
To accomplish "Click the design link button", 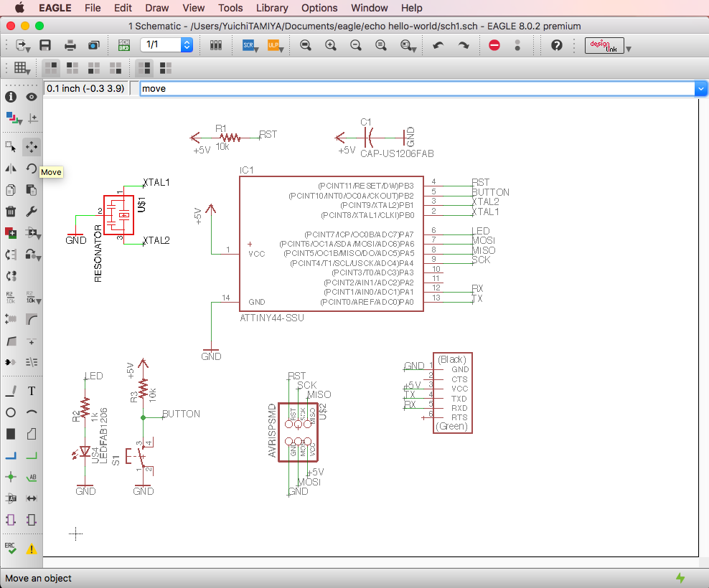I will pyautogui.click(x=604, y=45).
